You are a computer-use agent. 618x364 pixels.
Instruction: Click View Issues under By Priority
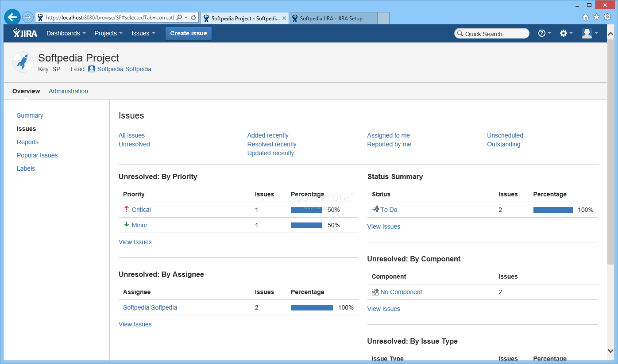coord(135,242)
